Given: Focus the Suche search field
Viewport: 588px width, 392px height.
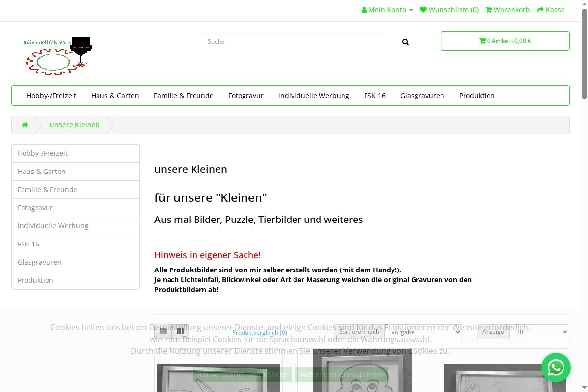Looking at the screenshot, I should (294, 42).
